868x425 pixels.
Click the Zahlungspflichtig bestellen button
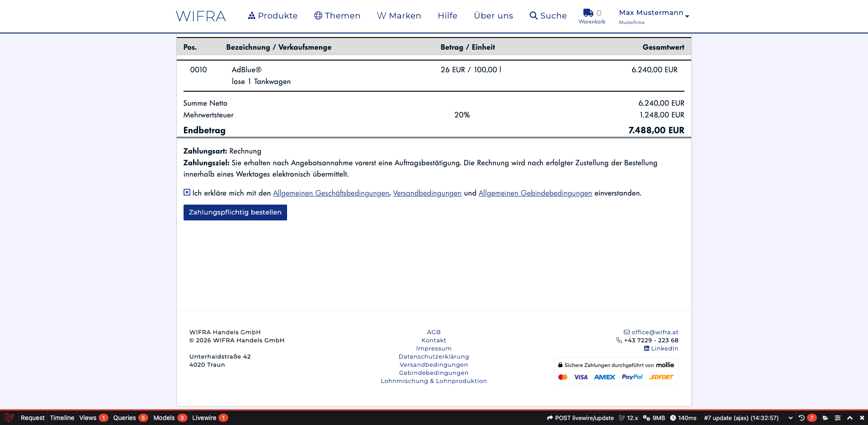click(x=235, y=212)
